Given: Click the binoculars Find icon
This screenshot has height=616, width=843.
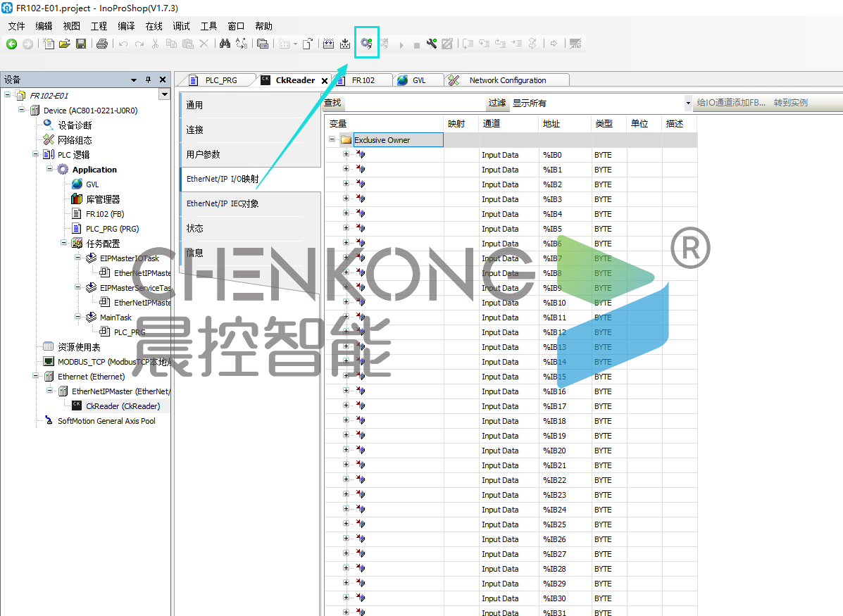Looking at the screenshot, I should [225, 44].
